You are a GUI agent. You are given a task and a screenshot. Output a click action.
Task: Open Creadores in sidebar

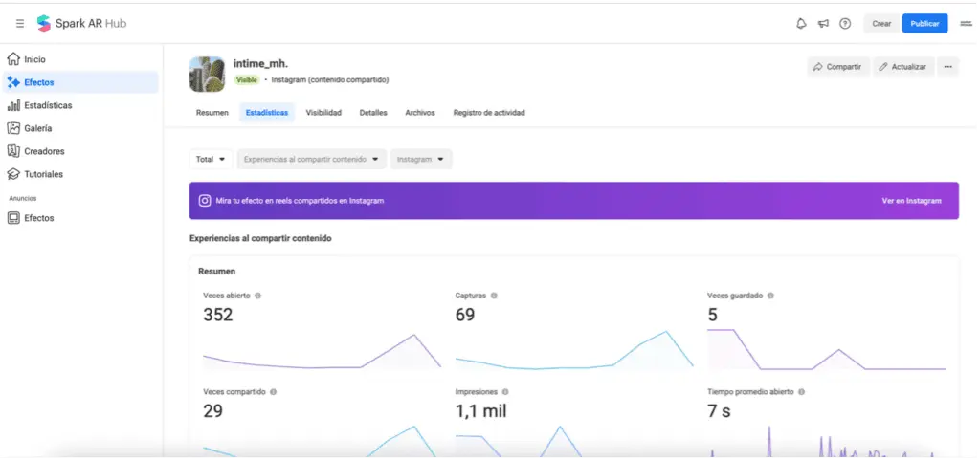click(x=80, y=151)
